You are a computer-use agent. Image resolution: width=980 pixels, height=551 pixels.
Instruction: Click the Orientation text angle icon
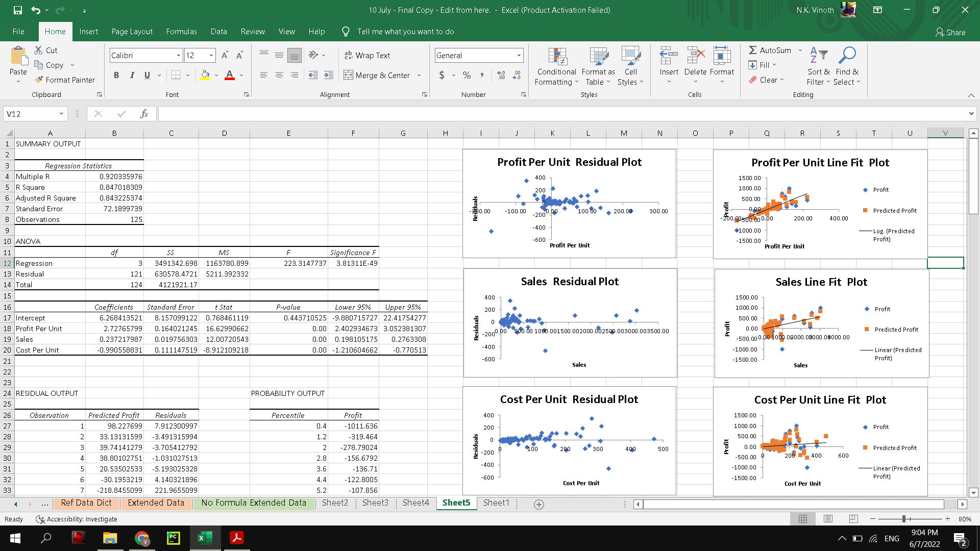[313, 55]
